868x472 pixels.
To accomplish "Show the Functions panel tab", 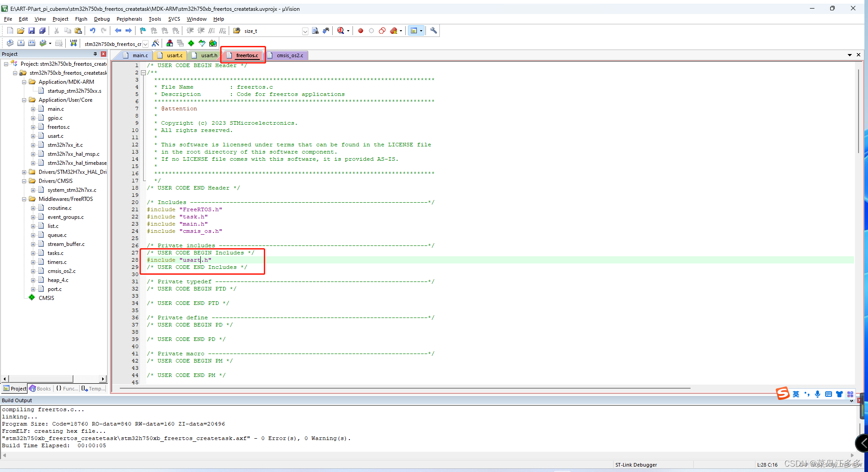I will pyautogui.click(x=67, y=389).
